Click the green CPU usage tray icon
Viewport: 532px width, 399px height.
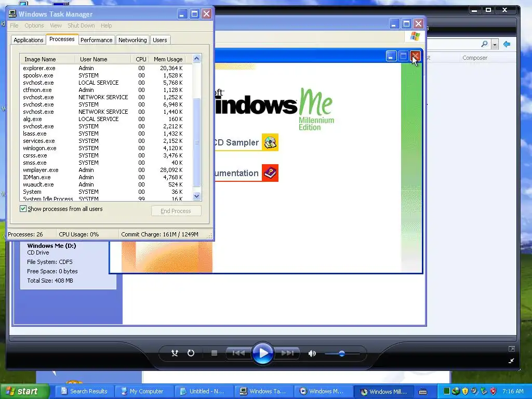tap(447, 391)
